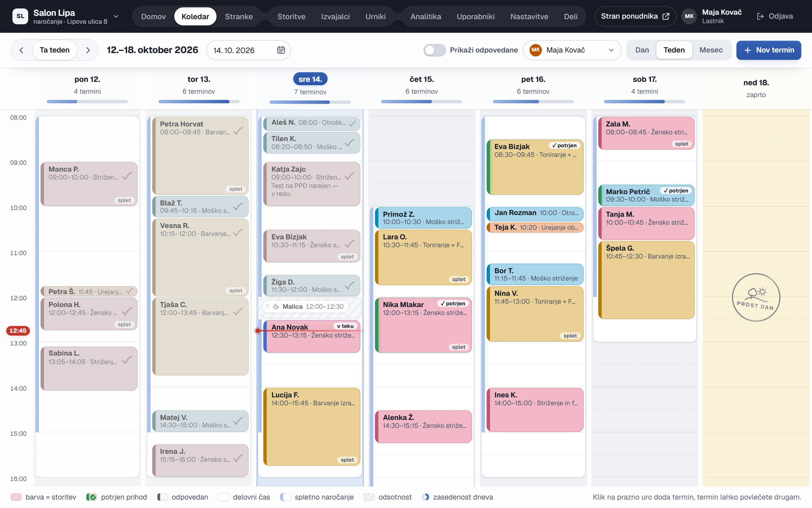Go to the next week arrow

pyautogui.click(x=88, y=50)
